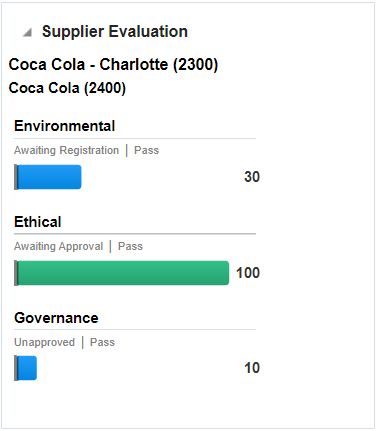
Task: Click the Awaiting Registration status text
Action: 66,150
